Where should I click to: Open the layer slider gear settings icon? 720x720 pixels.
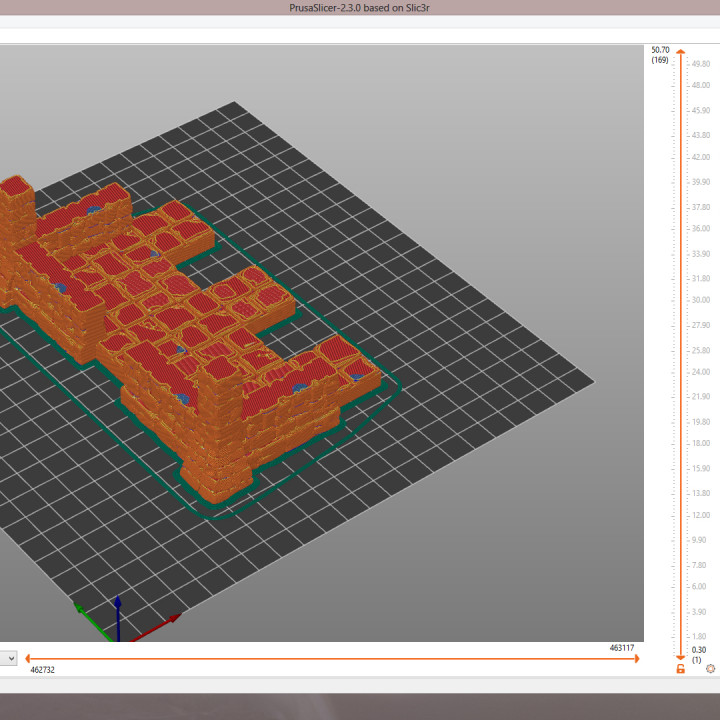710,668
